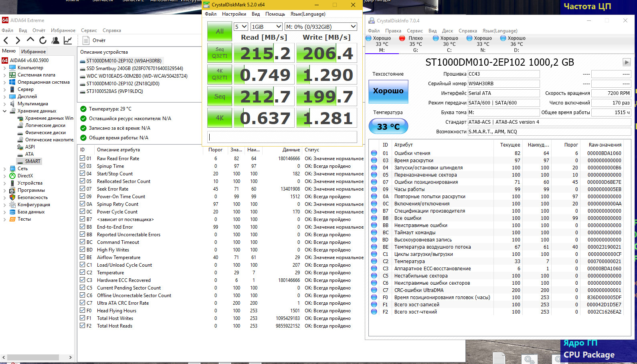
Task: Select Безопасность shield icon
Action: pos(12,197)
